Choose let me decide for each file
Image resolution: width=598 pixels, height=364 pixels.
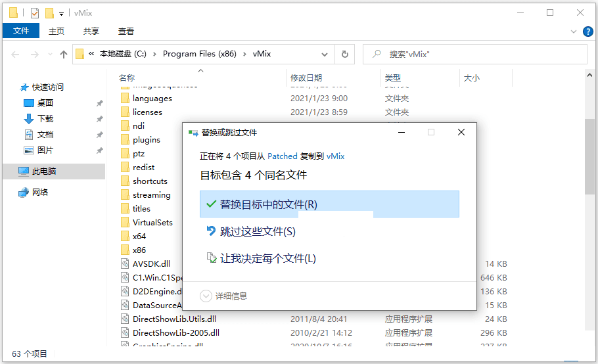click(261, 258)
